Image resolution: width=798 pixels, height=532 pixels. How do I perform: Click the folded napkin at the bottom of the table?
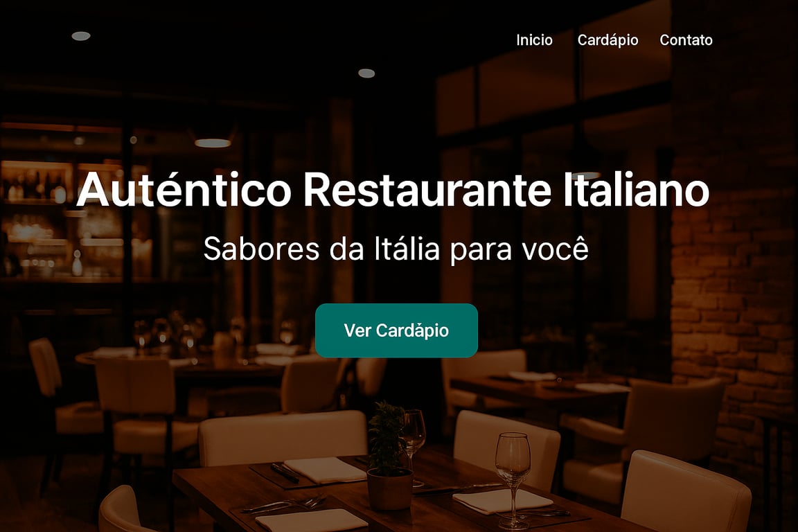point(311,520)
